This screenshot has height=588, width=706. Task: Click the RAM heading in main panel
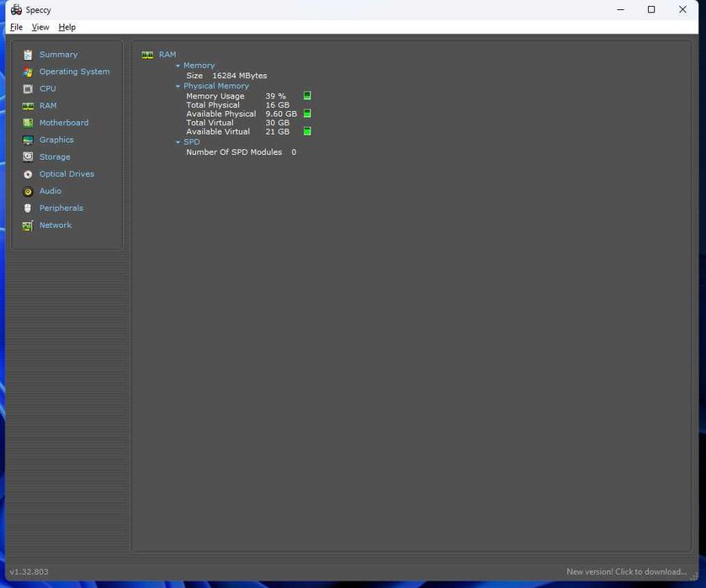[x=167, y=55]
